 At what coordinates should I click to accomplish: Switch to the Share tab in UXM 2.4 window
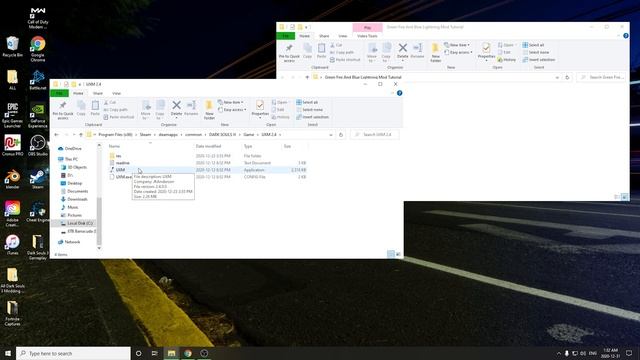pos(98,93)
